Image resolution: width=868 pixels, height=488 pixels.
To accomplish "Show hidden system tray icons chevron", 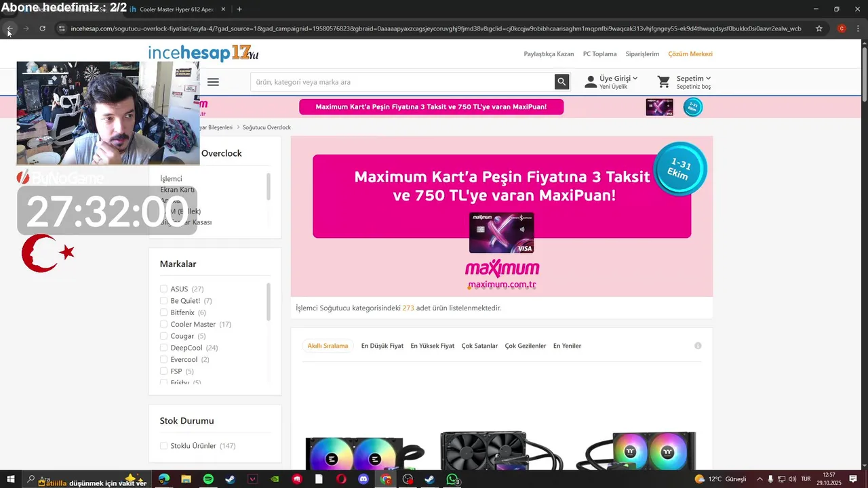I will pyautogui.click(x=759, y=479).
